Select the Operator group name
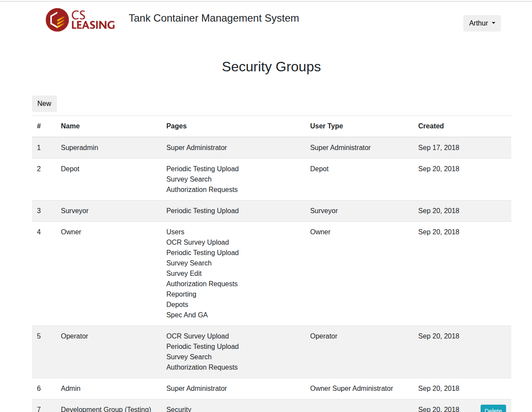 (x=74, y=336)
